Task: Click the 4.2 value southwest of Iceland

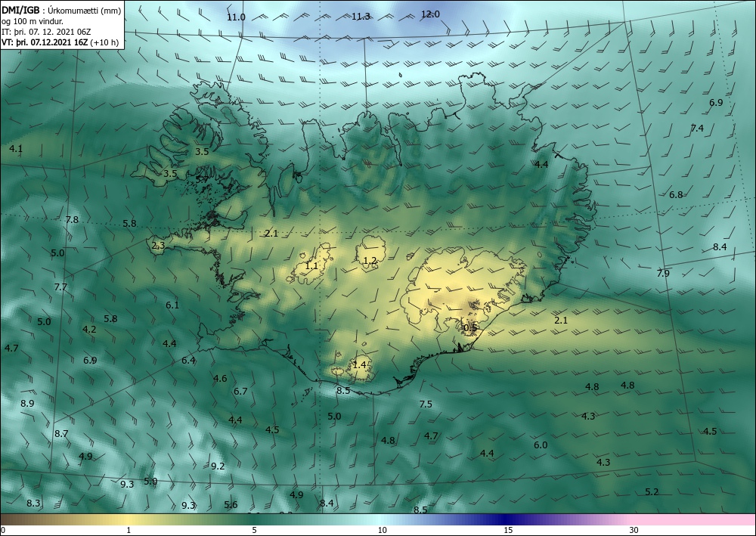Action: click(89, 330)
